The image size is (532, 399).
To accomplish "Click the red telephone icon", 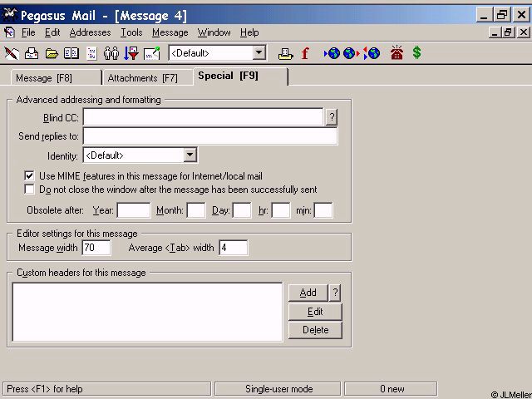I will coord(397,53).
